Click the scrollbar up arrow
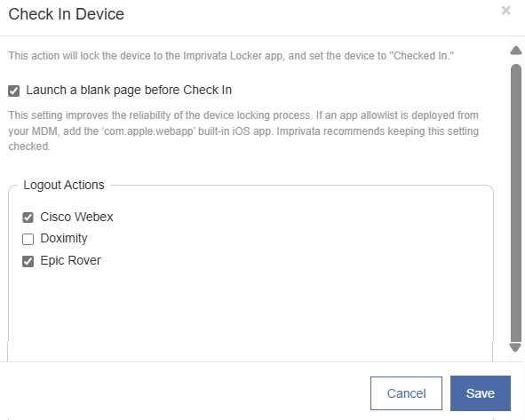 tap(516, 51)
